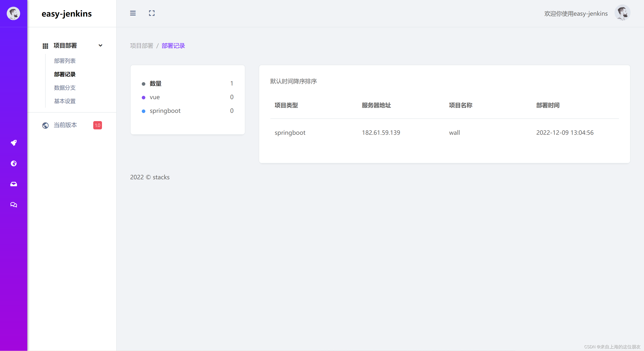Click the 数量 label in stats card
This screenshot has width=644, height=351.
(x=155, y=83)
